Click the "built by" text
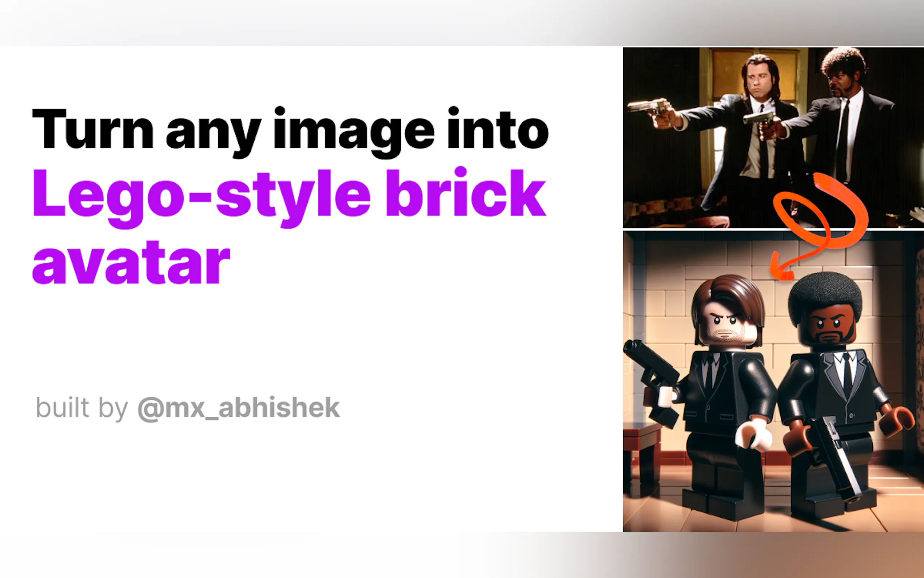Viewport: 924px width, 578px height. (82, 409)
